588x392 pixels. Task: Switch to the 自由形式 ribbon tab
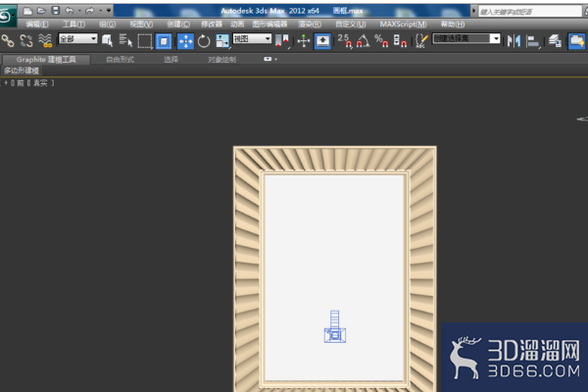tap(120, 59)
